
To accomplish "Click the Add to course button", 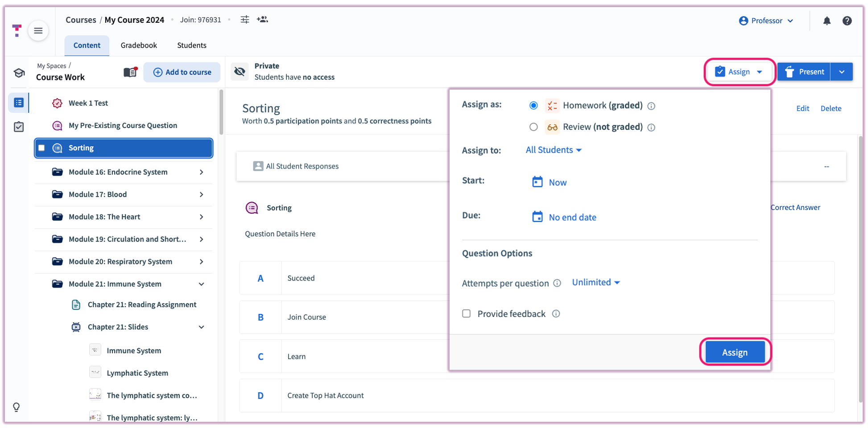I will (x=182, y=72).
